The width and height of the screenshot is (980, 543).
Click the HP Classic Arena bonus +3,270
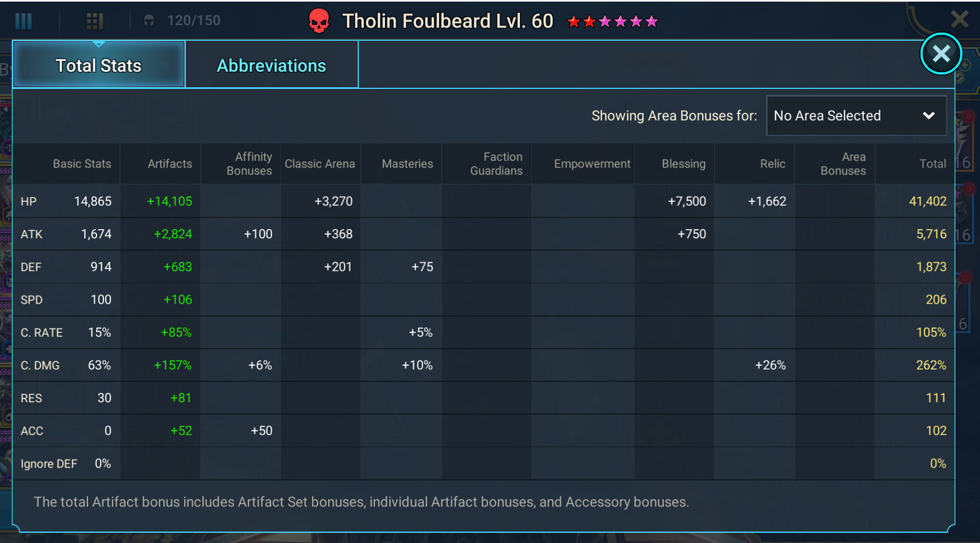click(x=333, y=201)
